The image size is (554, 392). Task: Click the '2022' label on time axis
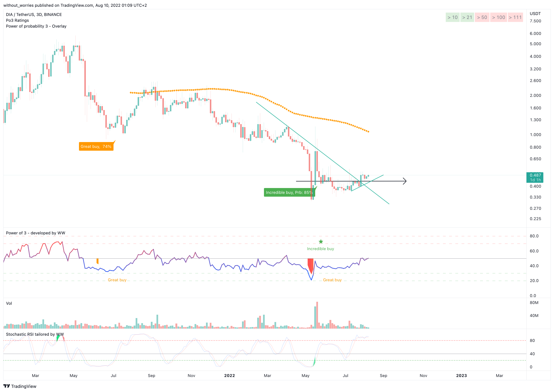click(229, 376)
